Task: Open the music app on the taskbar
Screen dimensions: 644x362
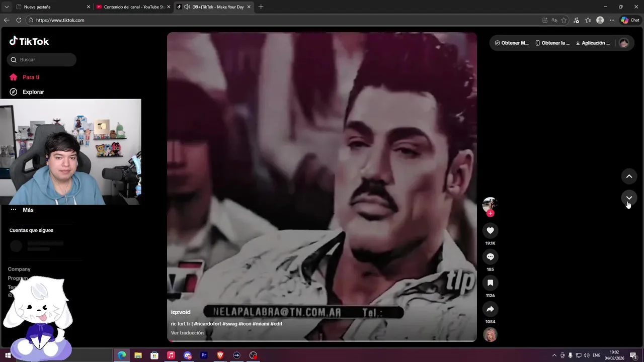Action: tap(171, 355)
